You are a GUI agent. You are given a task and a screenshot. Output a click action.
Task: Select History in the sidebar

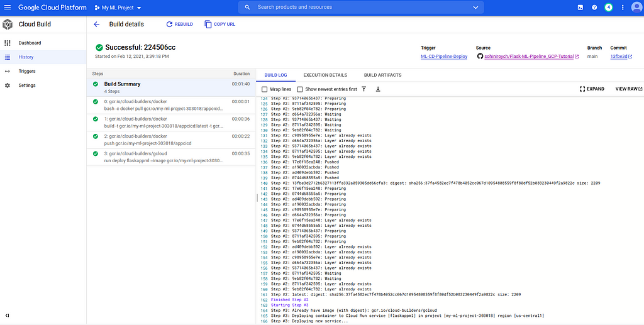click(43, 57)
